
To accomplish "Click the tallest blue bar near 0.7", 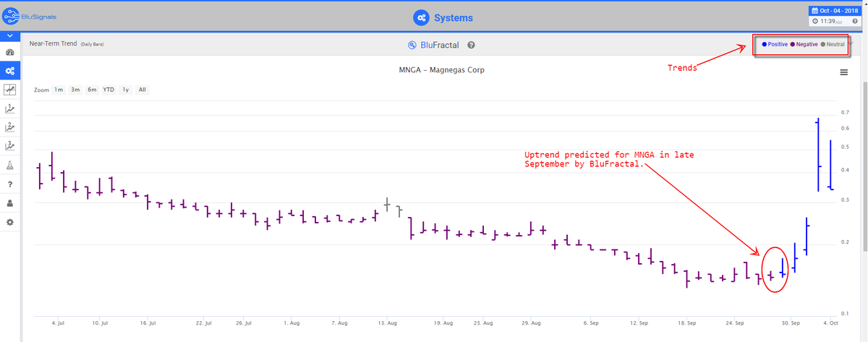I will point(818,154).
